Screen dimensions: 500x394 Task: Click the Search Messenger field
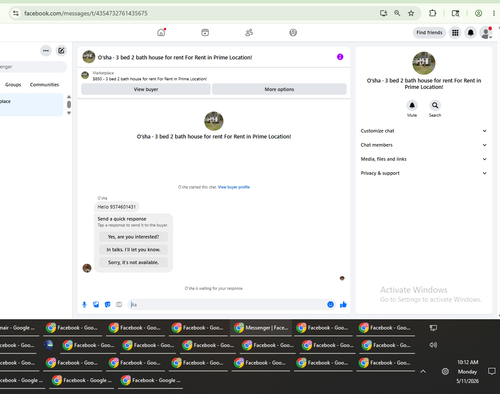(33, 67)
